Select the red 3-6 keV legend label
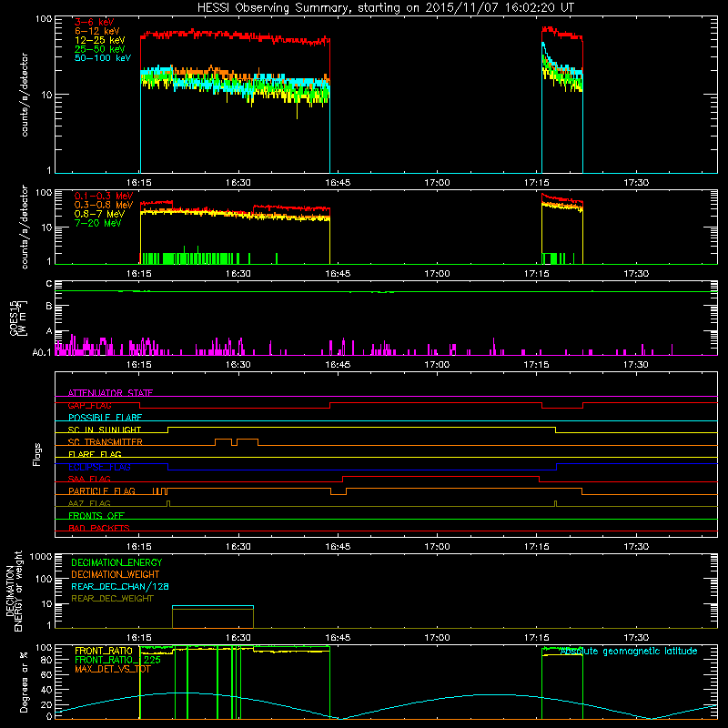Viewport: 728px width, 728px height. 94,22
